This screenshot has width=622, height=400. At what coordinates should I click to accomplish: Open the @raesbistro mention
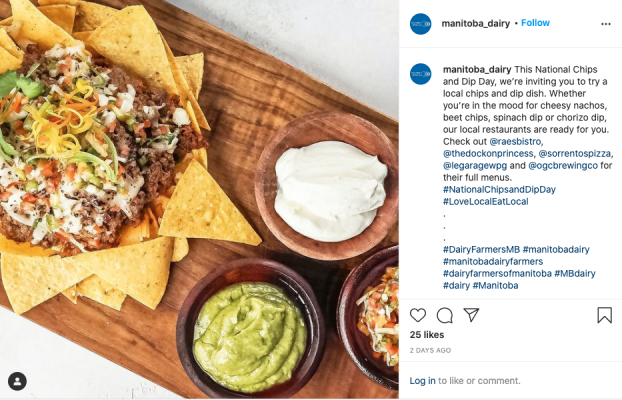click(x=515, y=141)
